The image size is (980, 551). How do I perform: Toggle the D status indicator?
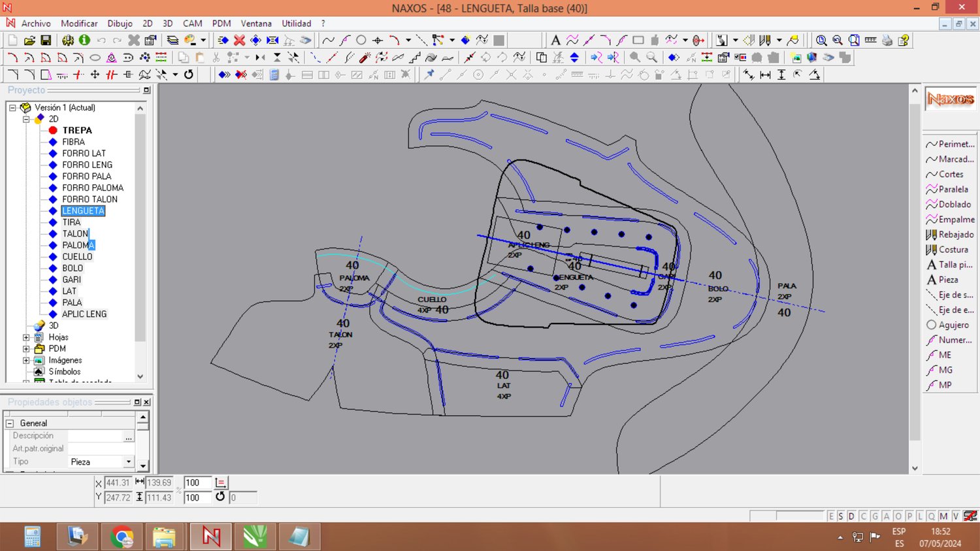click(851, 516)
